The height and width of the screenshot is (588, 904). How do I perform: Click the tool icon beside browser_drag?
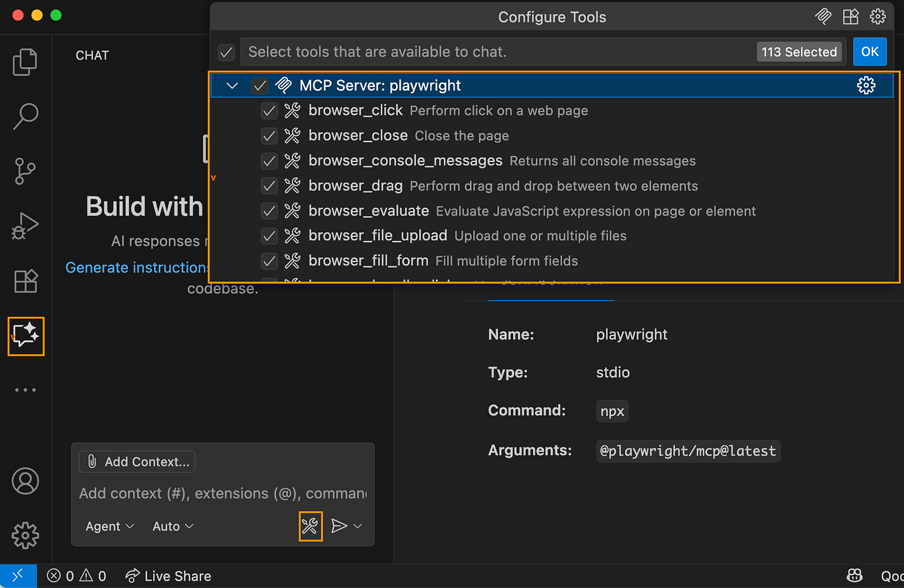point(292,186)
